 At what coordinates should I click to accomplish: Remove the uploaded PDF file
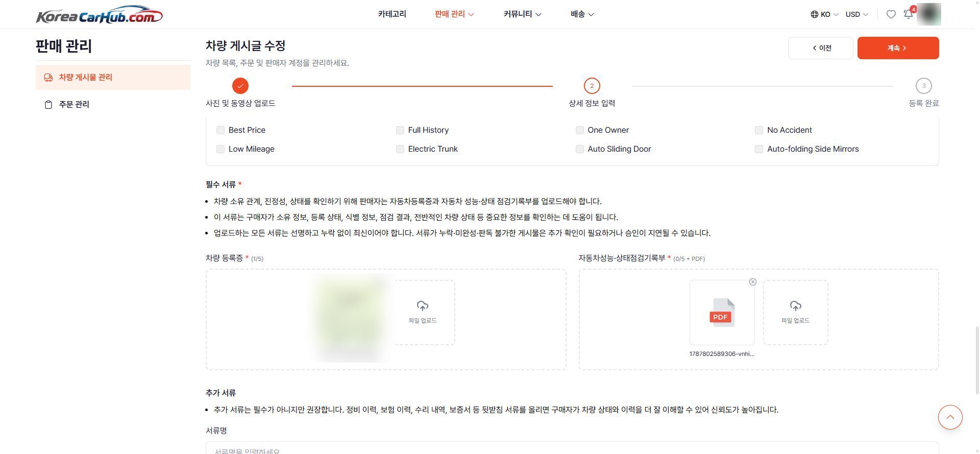point(752,282)
